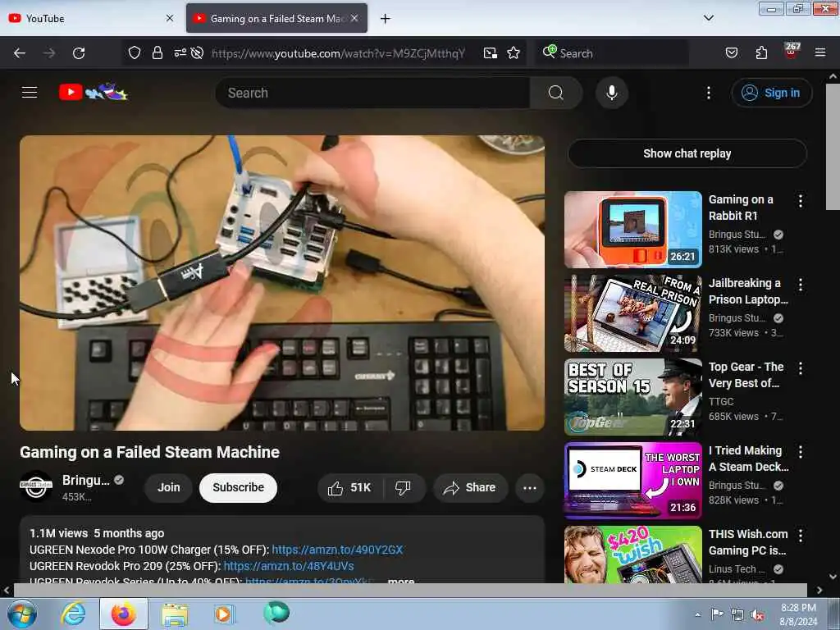Bookmark this page with star

(x=514, y=53)
